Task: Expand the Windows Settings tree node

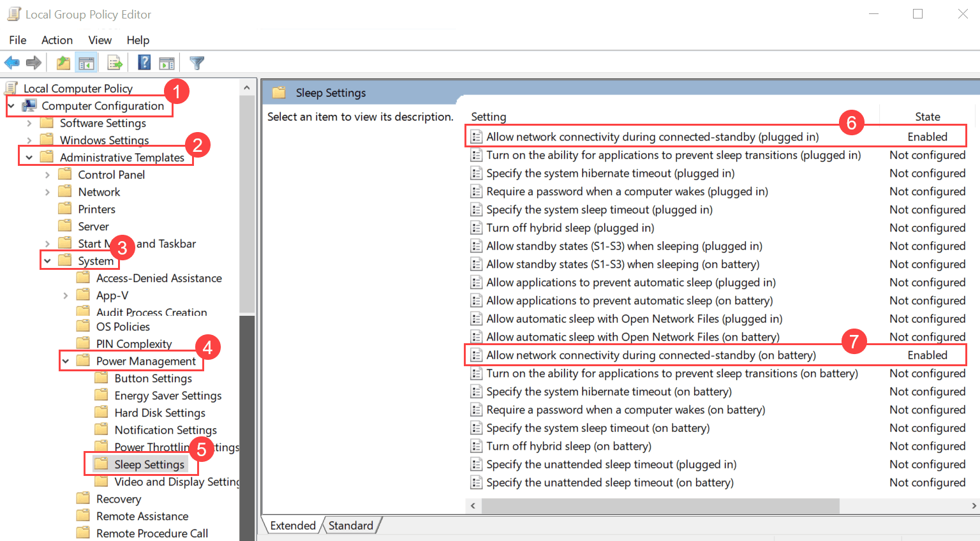Action: (28, 140)
